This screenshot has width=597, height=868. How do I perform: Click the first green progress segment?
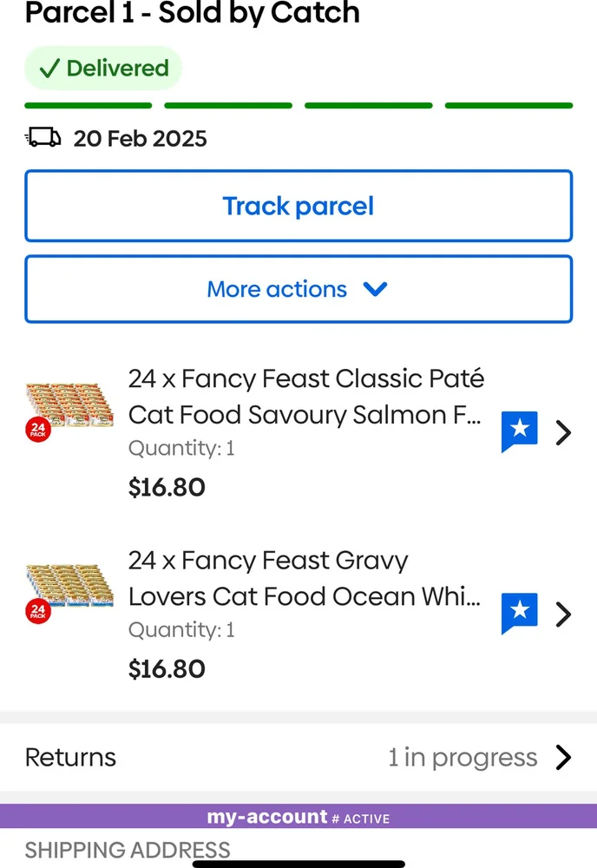pyautogui.click(x=88, y=104)
